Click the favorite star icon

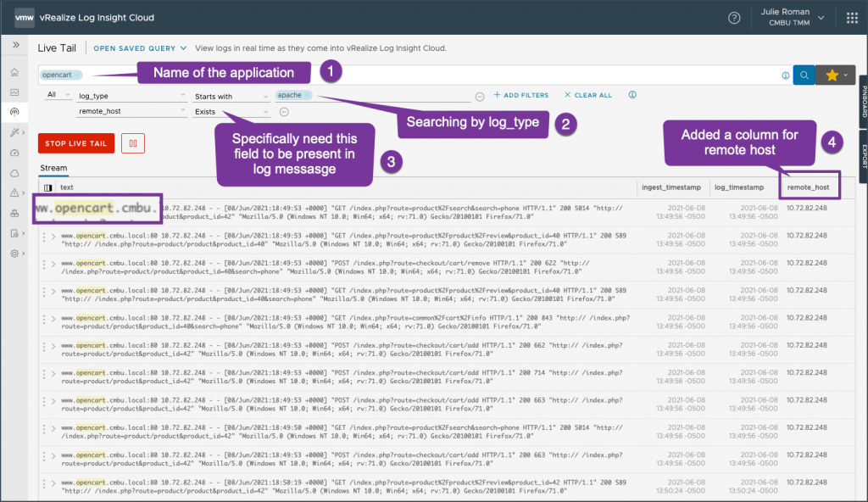tap(832, 75)
